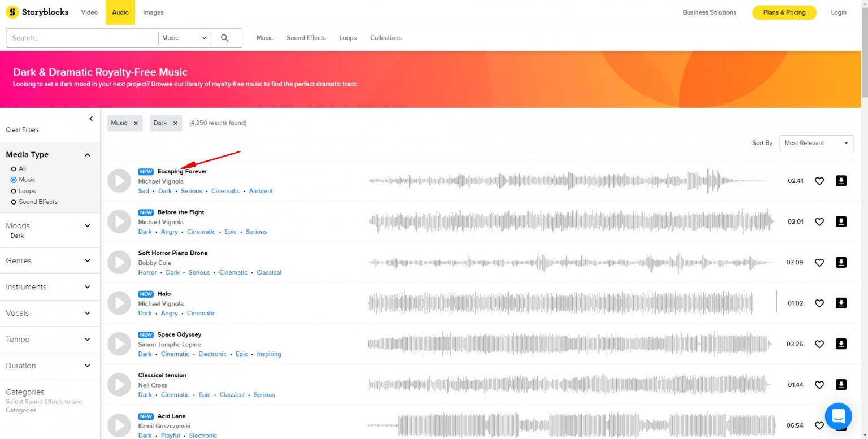
Task: Open the Cinematic tag under Halo
Action: click(x=201, y=313)
